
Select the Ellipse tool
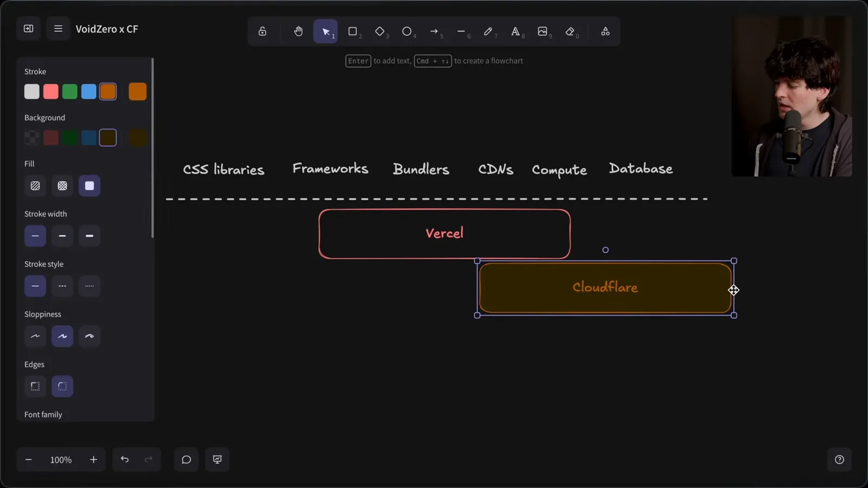[x=407, y=31]
